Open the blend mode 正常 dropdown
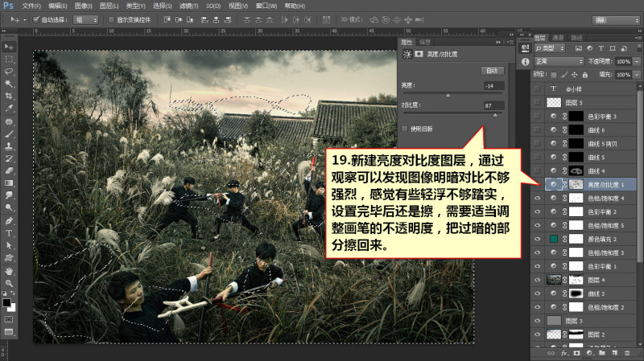This screenshot has height=361, width=644. pos(559,61)
